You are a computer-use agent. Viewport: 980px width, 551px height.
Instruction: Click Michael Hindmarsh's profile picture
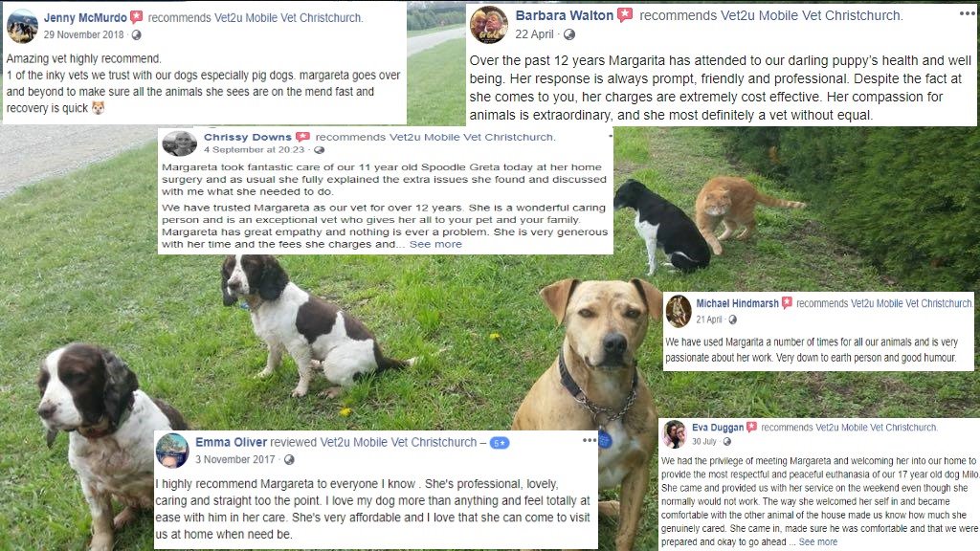point(679,311)
